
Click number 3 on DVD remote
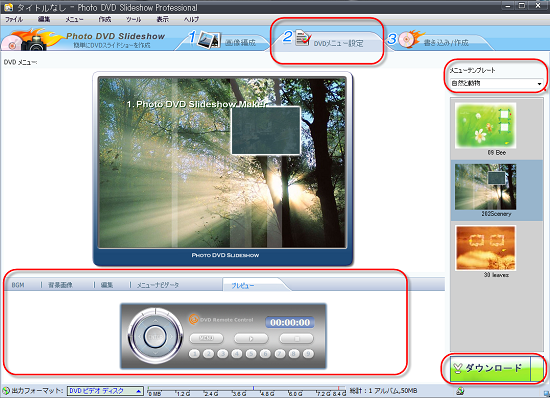223,354
